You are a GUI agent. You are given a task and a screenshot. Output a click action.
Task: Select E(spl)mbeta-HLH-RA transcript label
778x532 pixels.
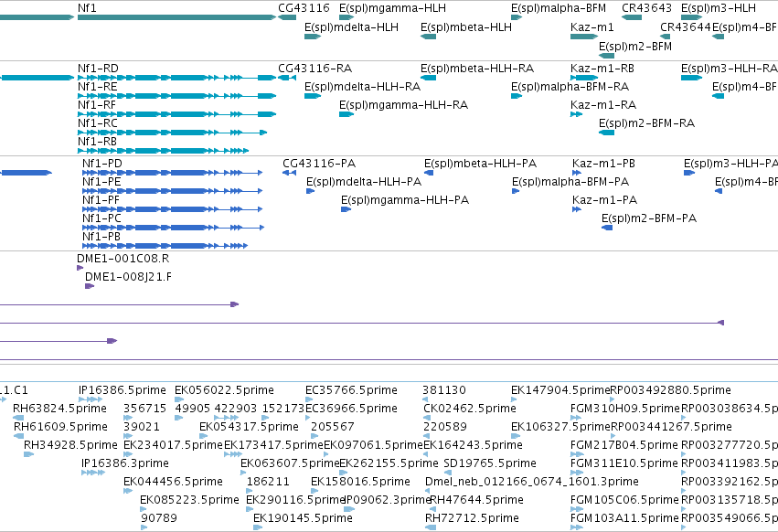tap(477, 69)
